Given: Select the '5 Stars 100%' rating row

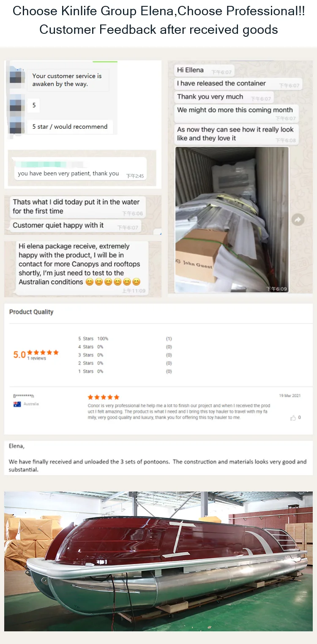Looking at the screenshot, I should (x=93, y=339).
